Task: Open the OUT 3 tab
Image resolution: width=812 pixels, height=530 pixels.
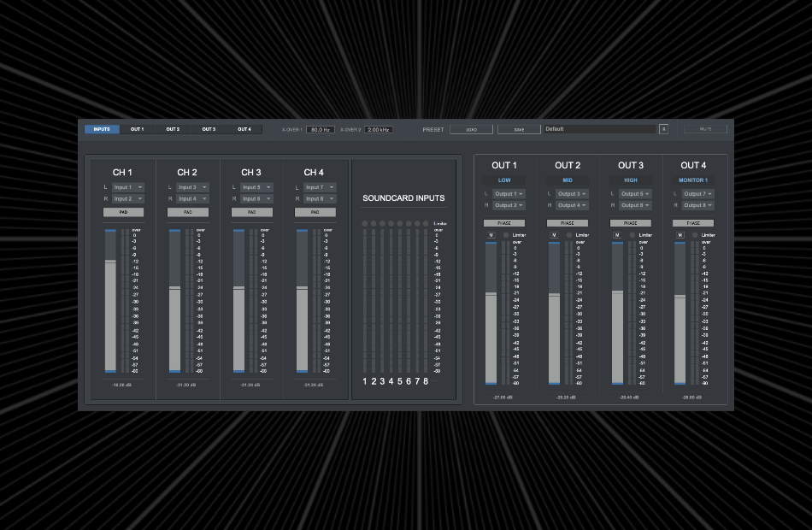Action: pos(209,129)
